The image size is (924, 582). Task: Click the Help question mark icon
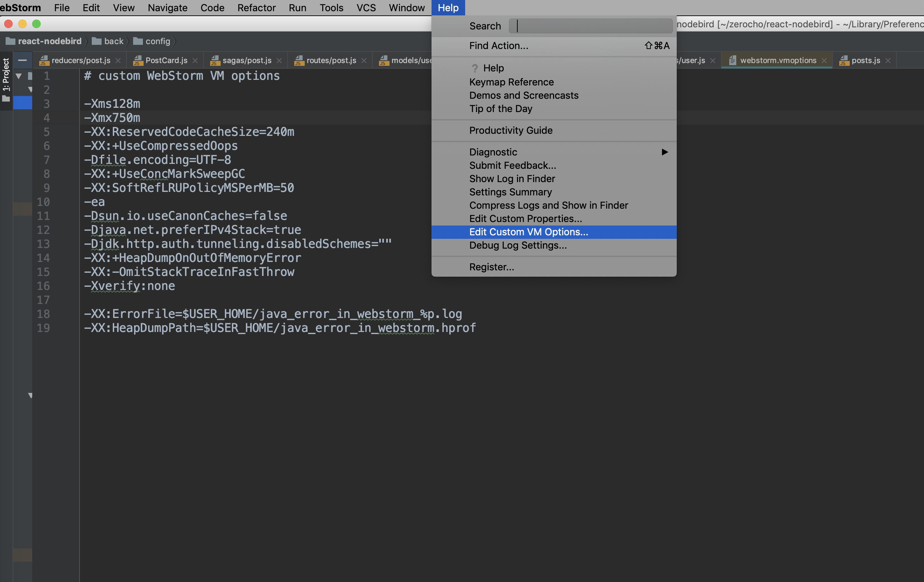[475, 68]
